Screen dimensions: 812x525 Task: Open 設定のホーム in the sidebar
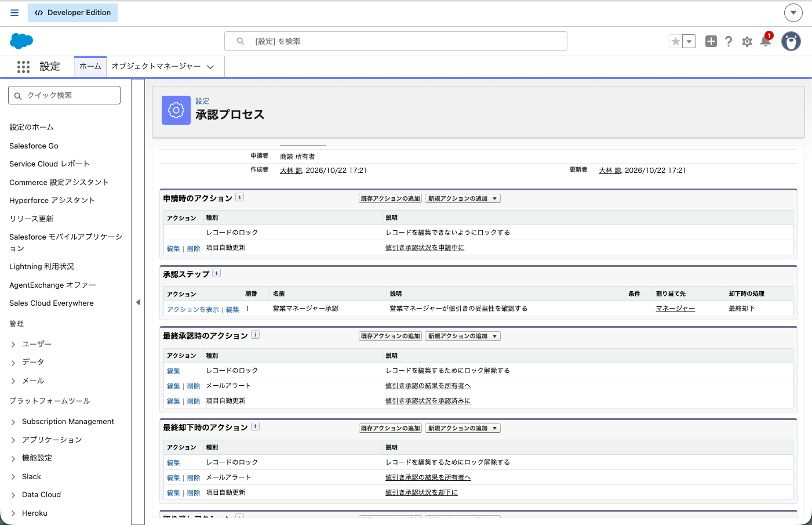[x=31, y=127]
